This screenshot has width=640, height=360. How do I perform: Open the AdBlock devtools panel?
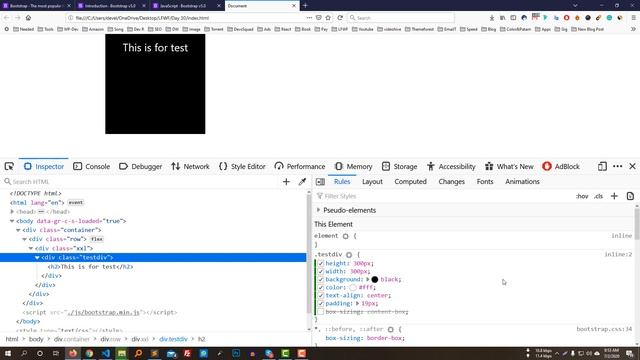tap(561, 167)
